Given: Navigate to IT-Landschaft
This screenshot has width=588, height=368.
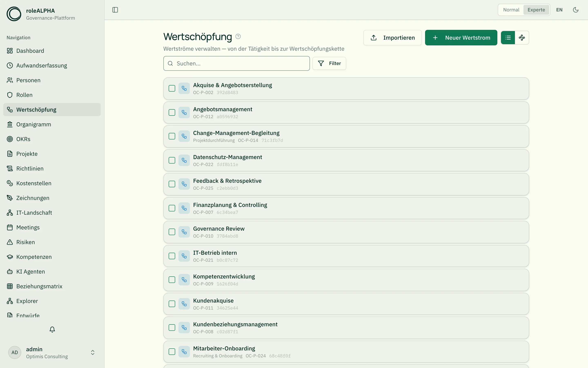Looking at the screenshot, I should [52, 213].
